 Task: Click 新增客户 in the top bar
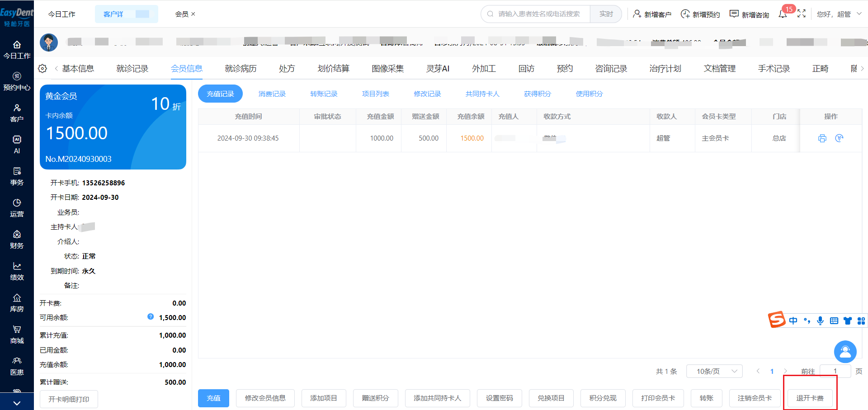click(x=652, y=14)
